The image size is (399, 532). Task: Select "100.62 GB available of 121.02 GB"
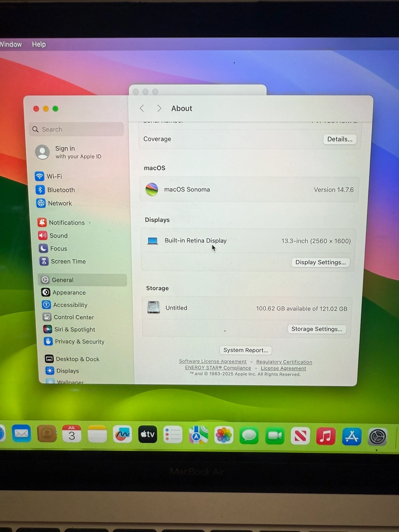coord(301,308)
